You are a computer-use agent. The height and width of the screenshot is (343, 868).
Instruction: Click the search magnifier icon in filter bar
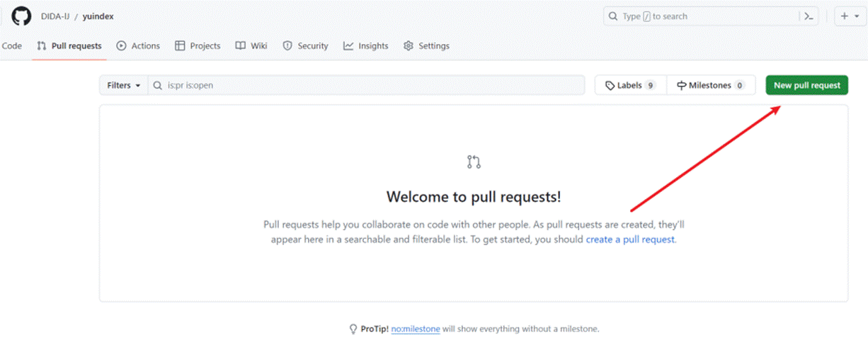(x=159, y=86)
